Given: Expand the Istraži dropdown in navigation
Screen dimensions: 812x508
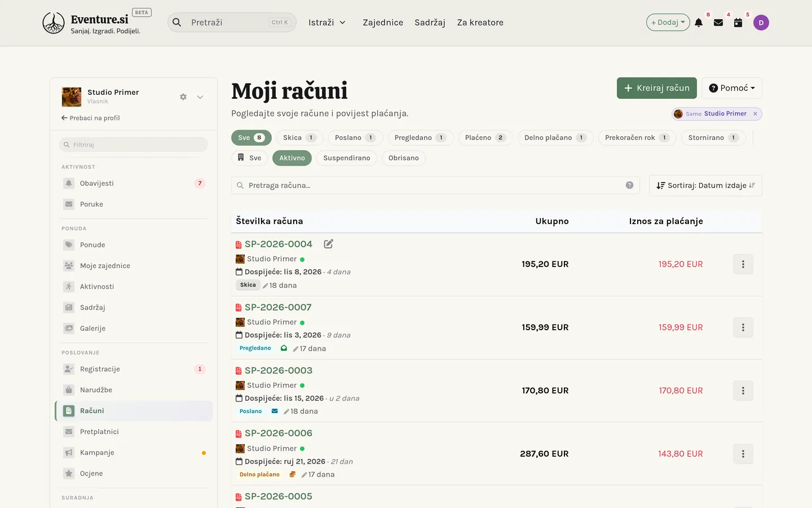Looking at the screenshot, I should [x=327, y=23].
